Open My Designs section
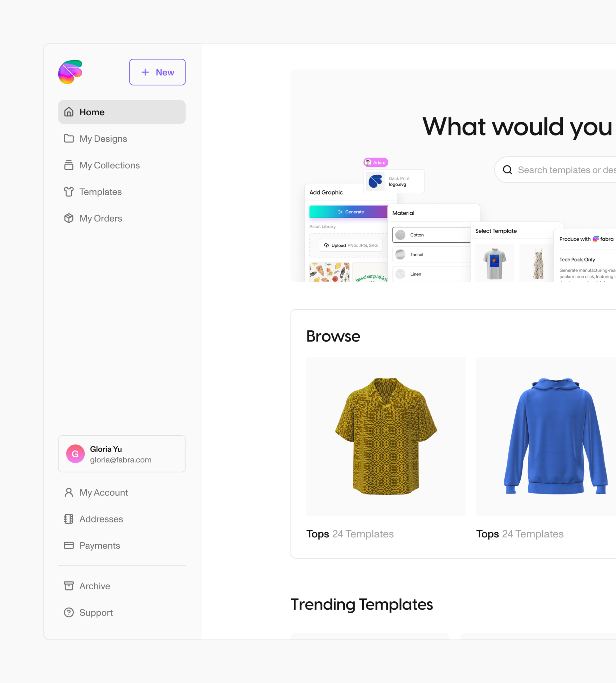The height and width of the screenshot is (683, 616). click(103, 138)
